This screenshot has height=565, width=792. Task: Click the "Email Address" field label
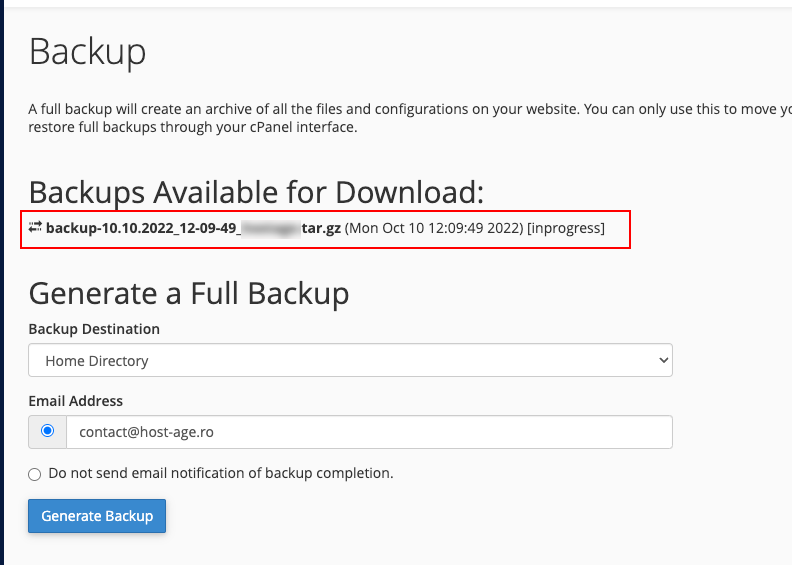pyautogui.click(x=76, y=401)
